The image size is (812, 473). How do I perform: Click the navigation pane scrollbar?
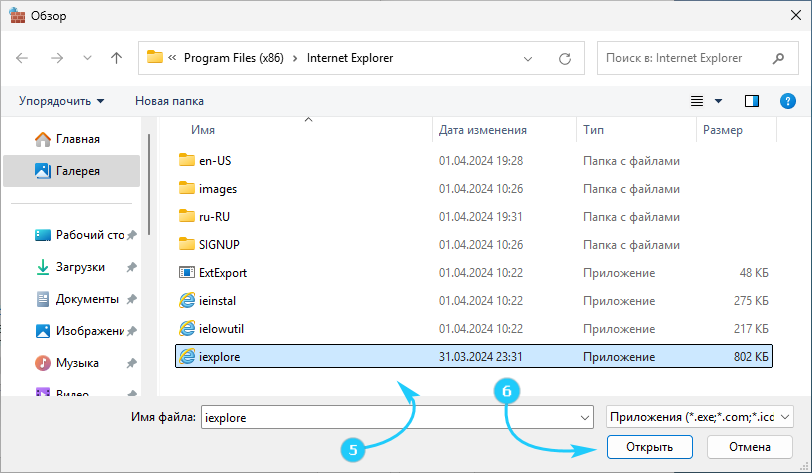click(149, 184)
